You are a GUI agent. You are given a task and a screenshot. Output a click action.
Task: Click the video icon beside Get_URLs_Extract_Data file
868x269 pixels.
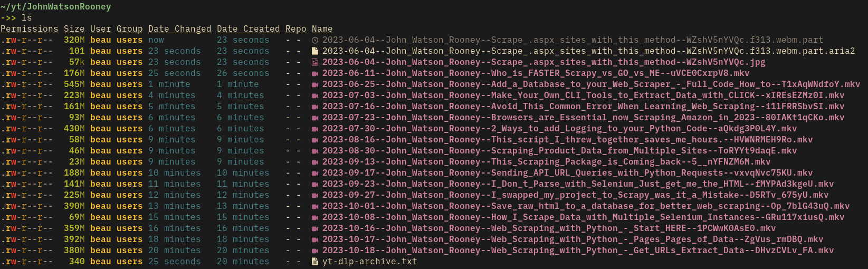pos(315,251)
